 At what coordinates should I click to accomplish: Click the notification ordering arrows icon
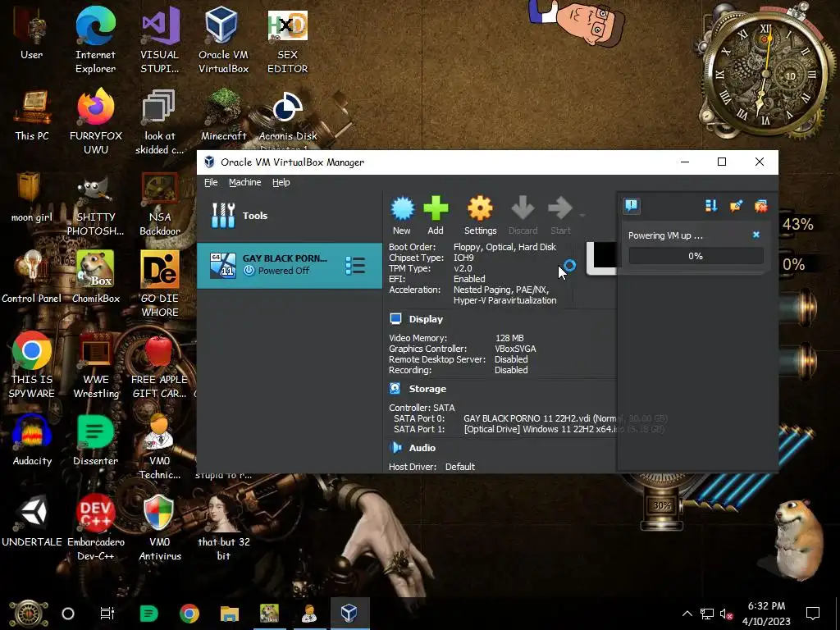[711, 206]
